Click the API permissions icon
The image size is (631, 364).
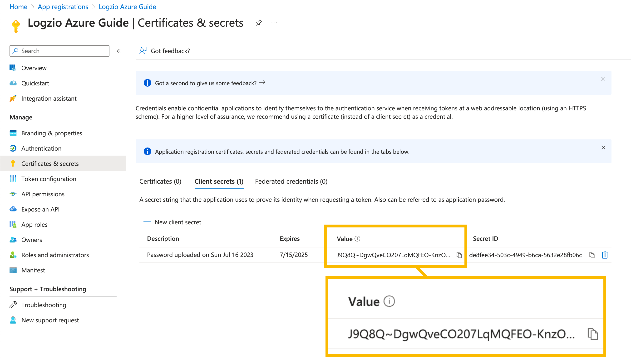(13, 194)
